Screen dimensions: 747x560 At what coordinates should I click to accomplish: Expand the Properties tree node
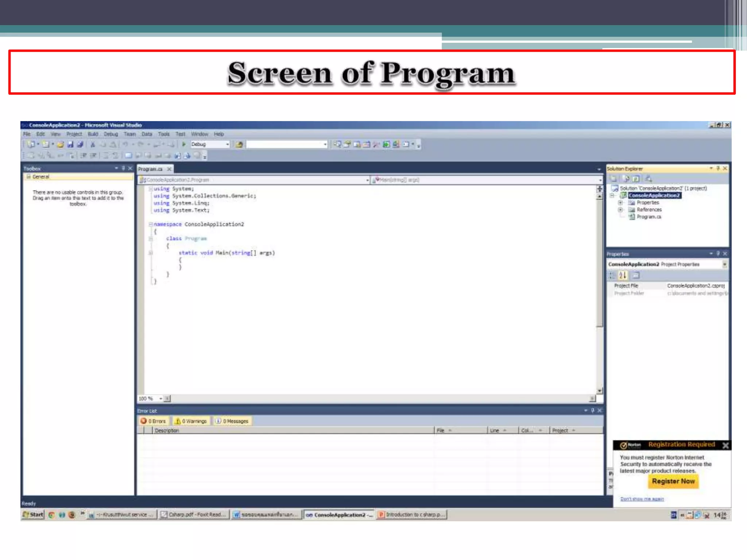pos(620,202)
